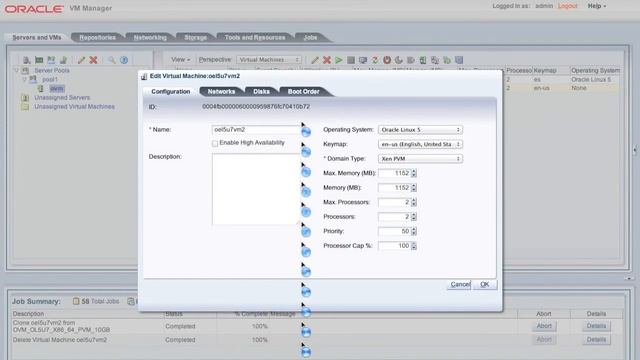Select Unassigned Virtual Machines tree item
640x360 pixels.
[x=74, y=107]
